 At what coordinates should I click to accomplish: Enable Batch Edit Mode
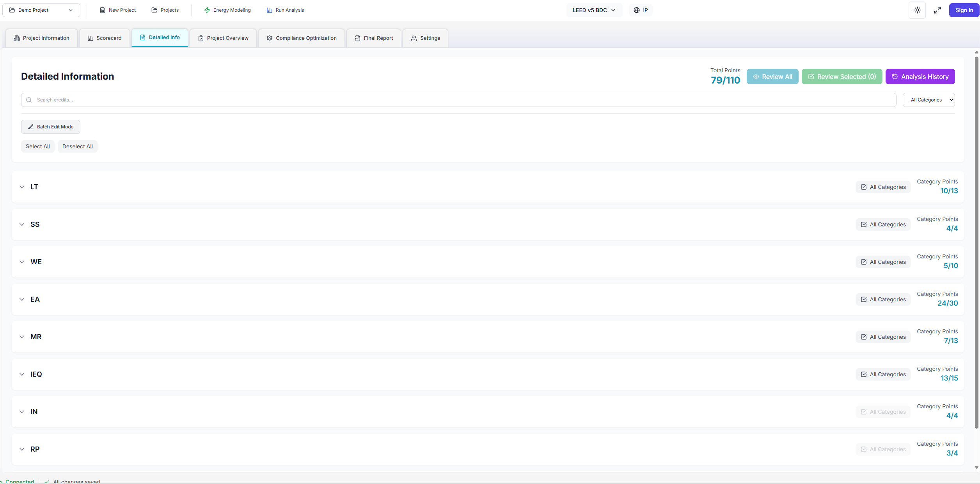(x=51, y=127)
